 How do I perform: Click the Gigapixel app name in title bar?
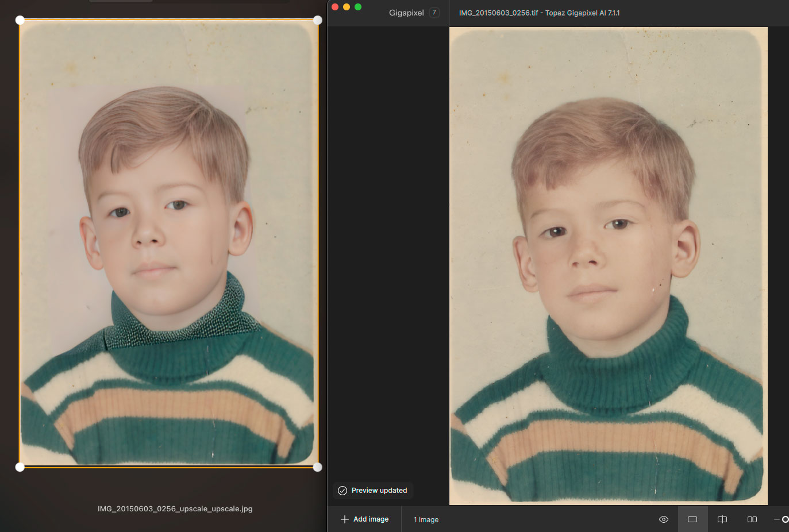[406, 13]
